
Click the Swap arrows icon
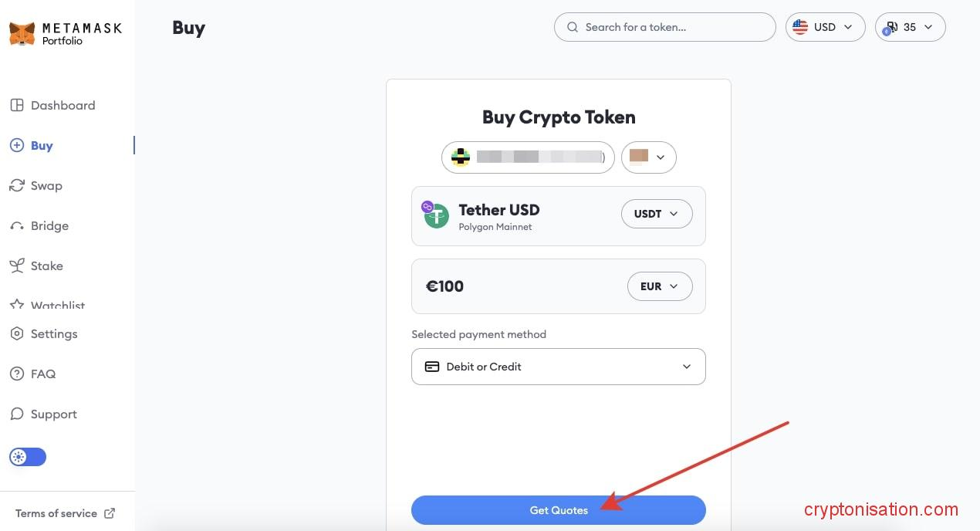click(x=16, y=186)
